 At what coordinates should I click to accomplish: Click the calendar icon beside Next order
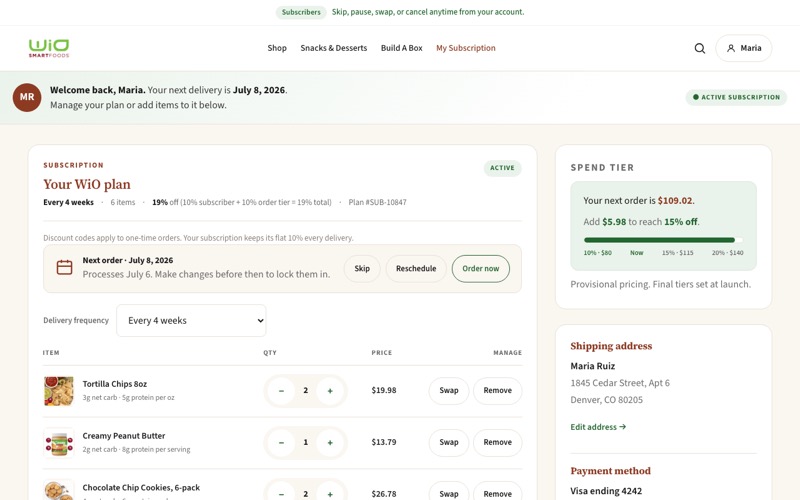(64, 267)
